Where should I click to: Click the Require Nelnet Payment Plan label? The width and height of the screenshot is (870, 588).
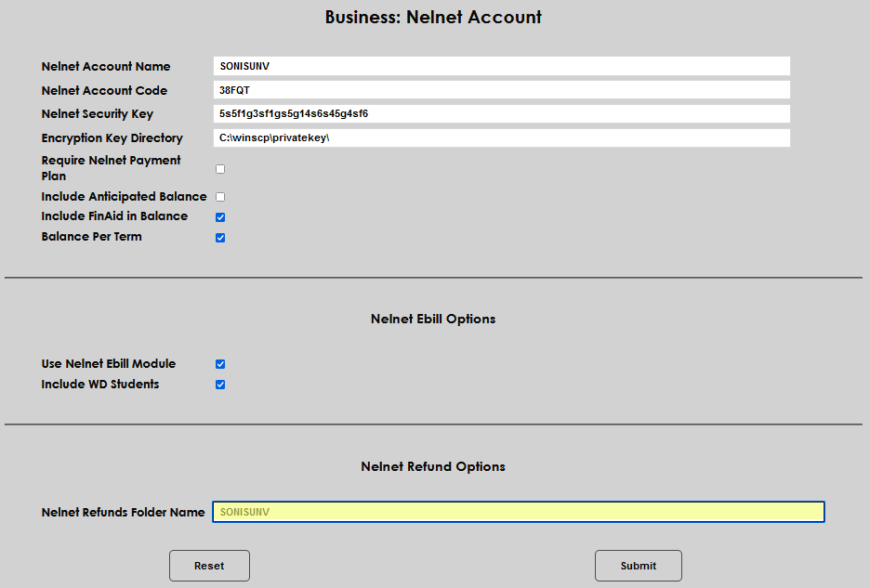tap(111, 168)
